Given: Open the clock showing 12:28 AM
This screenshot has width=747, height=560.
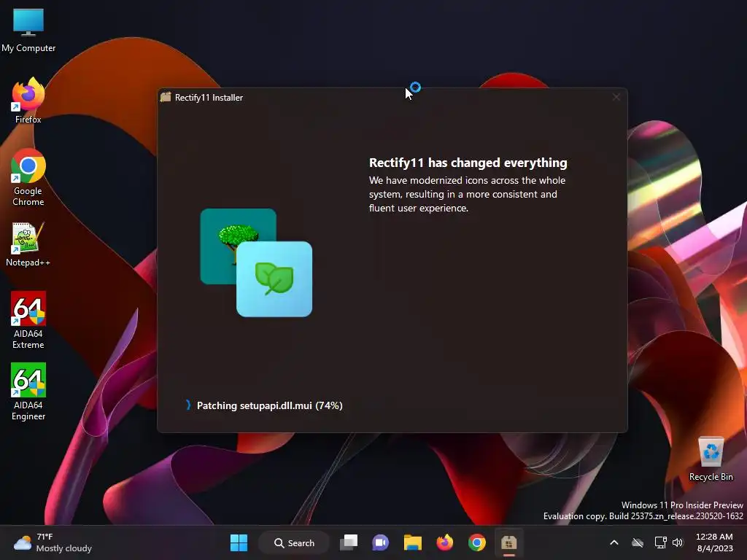Looking at the screenshot, I should click(715, 542).
